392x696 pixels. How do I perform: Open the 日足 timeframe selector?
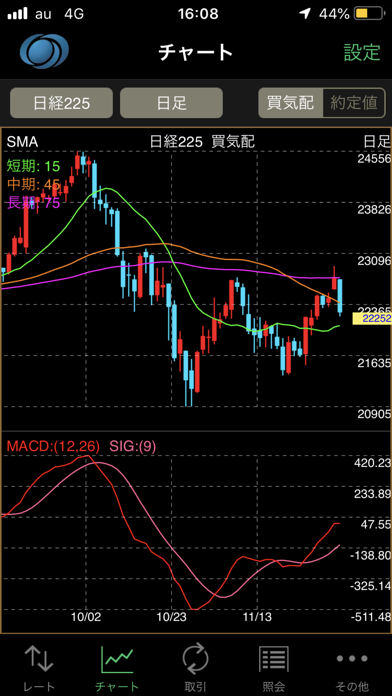click(x=171, y=103)
